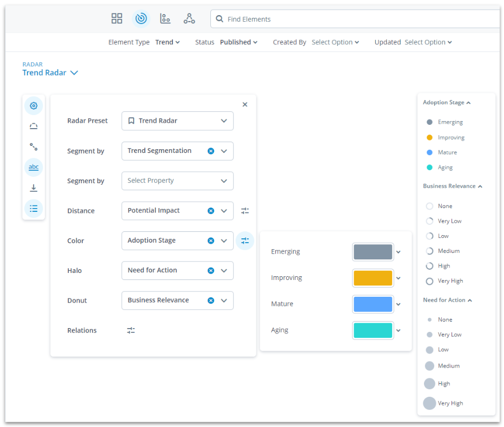The height and width of the screenshot is (427, 504).
Task: Click the Mature color swatch
Action: pos(373,304)
